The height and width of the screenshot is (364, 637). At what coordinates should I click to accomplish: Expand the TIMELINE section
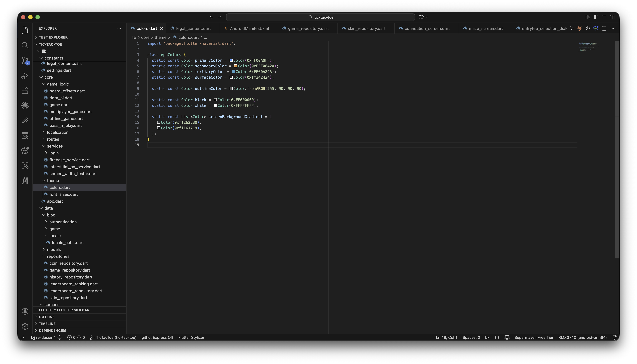click(79, 324)
